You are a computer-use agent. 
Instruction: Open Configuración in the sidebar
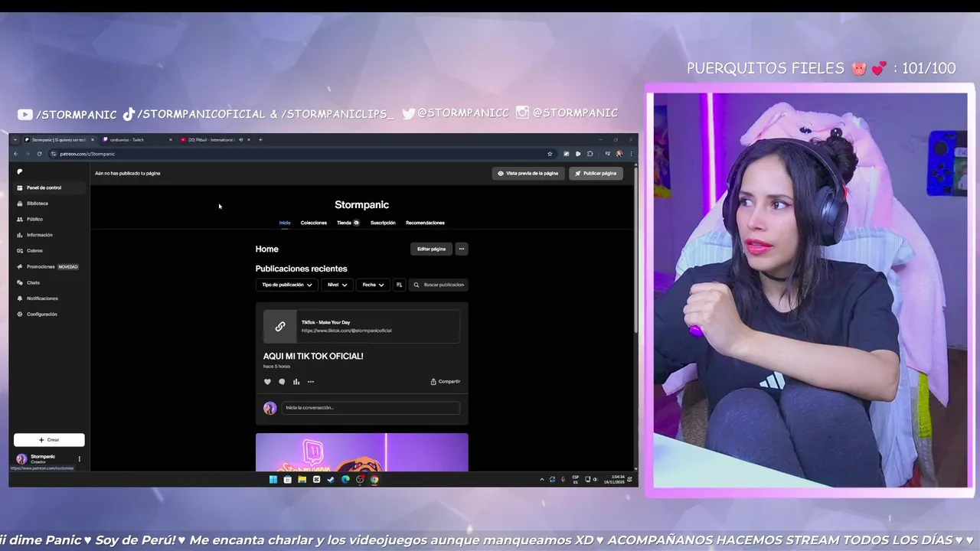pos(49,314)
